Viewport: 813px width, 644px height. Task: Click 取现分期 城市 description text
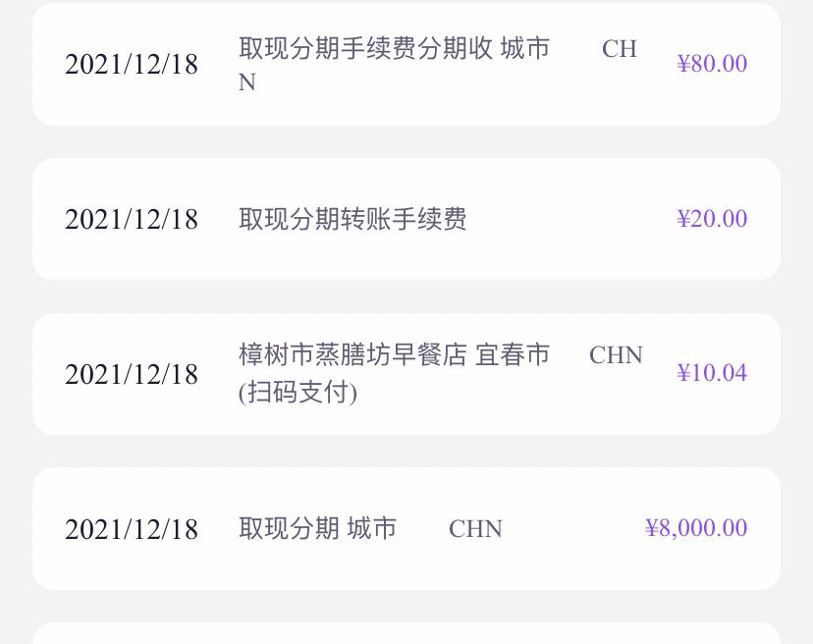click(317, 528)
